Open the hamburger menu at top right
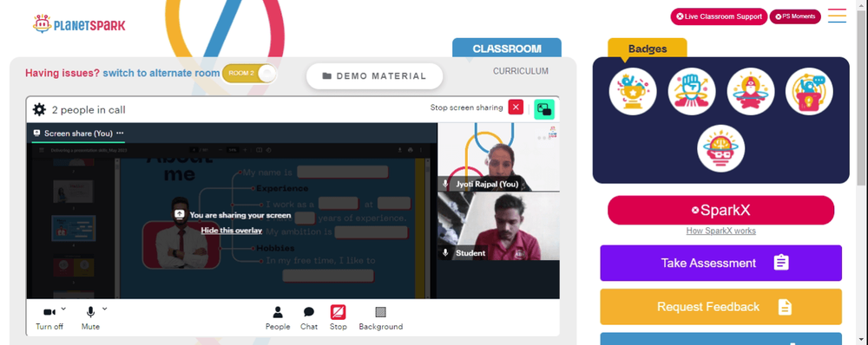This screenshot has width=868, height=345. click(x=837, y=16)
